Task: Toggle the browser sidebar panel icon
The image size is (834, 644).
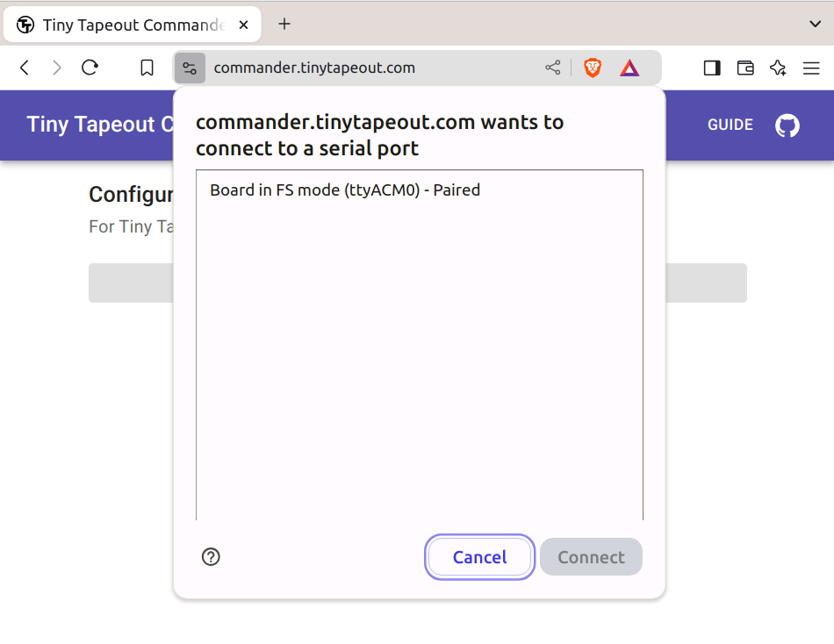Action: pyautogui.click(x=712, y=68)
